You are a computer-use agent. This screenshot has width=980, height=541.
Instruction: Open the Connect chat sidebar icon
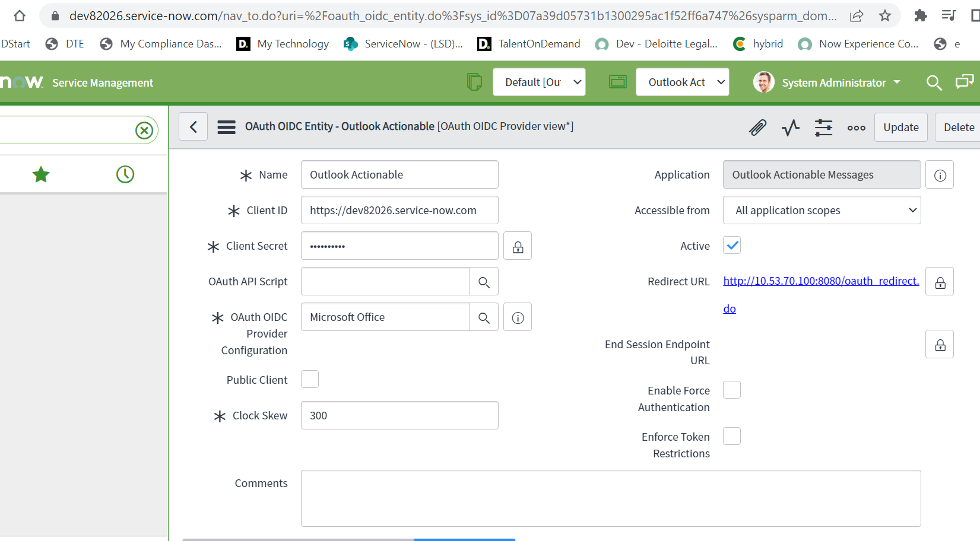pos(965,82)
